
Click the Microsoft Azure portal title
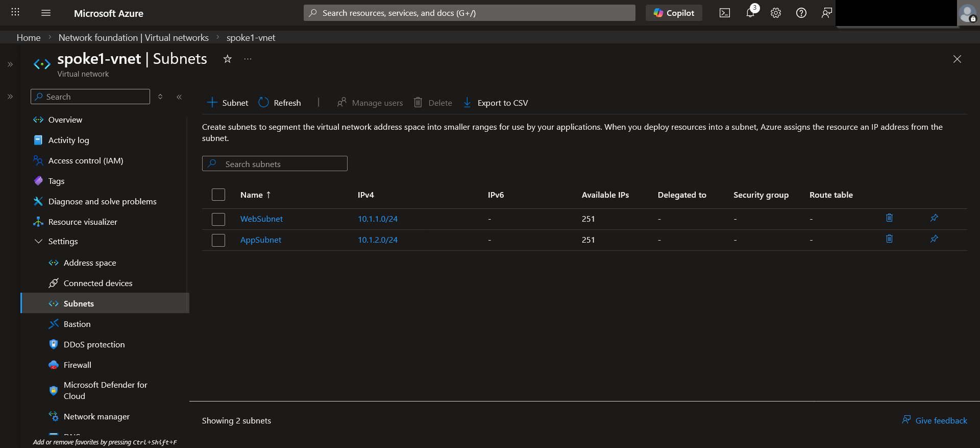(x=109, y=13)
